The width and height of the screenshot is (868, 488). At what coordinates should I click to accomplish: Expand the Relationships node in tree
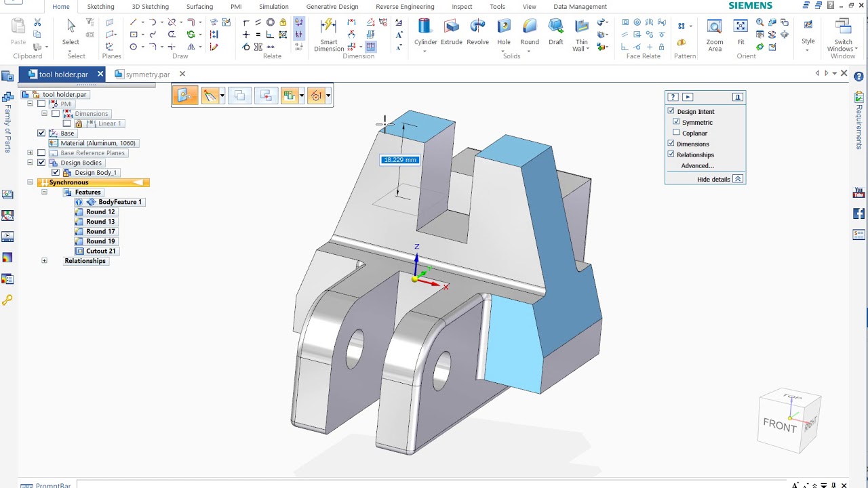[44, 261]
